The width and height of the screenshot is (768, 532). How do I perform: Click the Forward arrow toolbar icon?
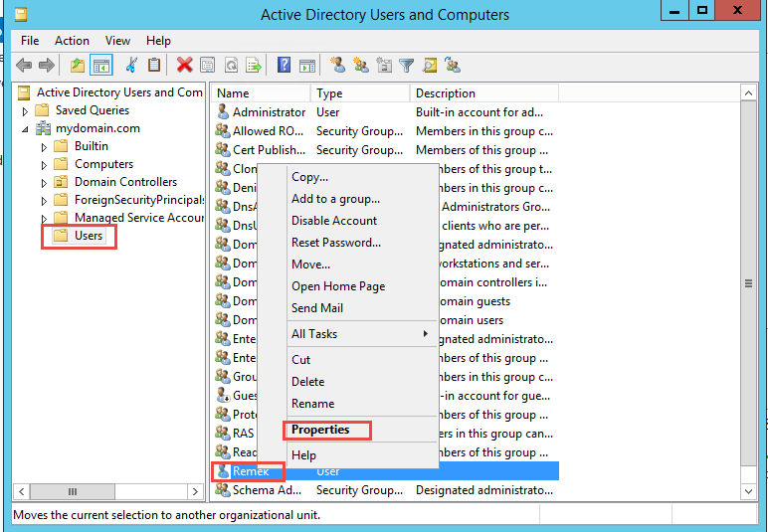click(x=47, y=65)
